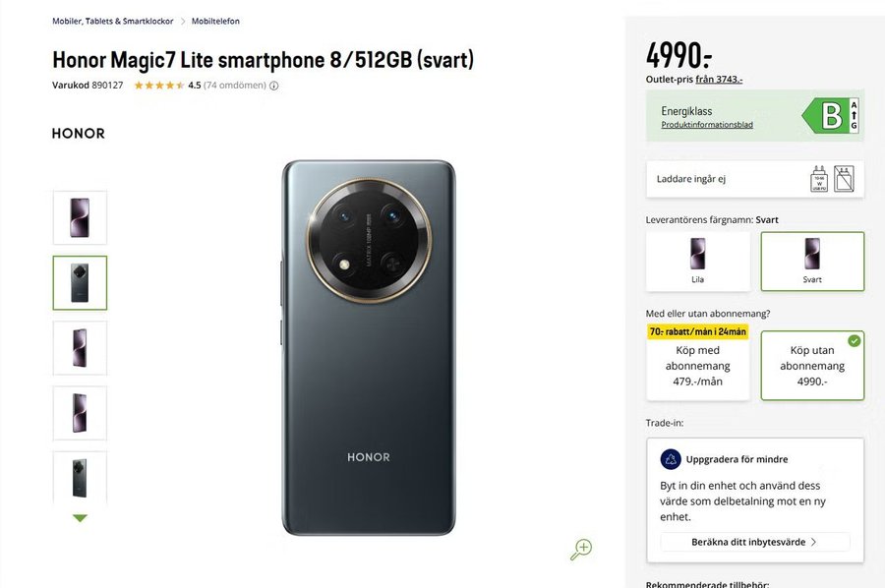Click the star rating icons

157,86
